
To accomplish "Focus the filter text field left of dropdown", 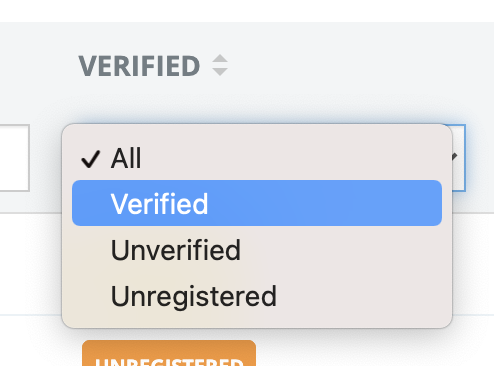I will 15,158.
